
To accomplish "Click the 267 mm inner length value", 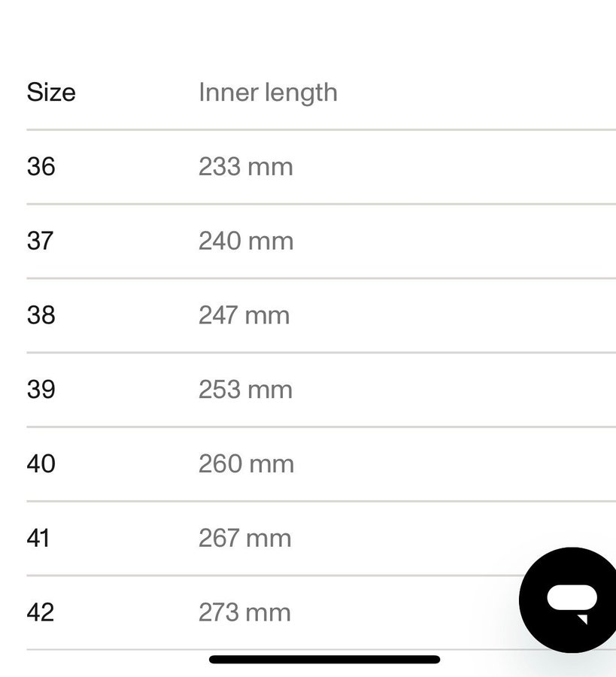I will 244,538.
